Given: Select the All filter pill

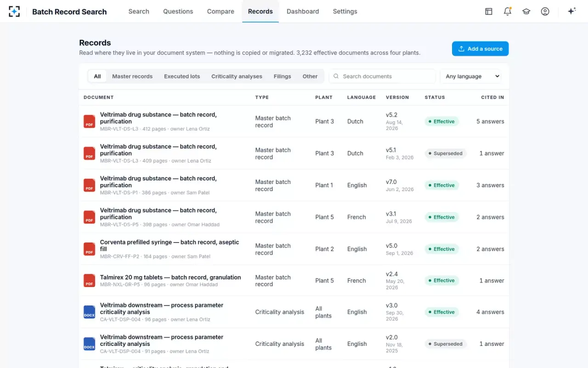Looking at the screenshot, I should pyautogui.click(x=97, y=76).
